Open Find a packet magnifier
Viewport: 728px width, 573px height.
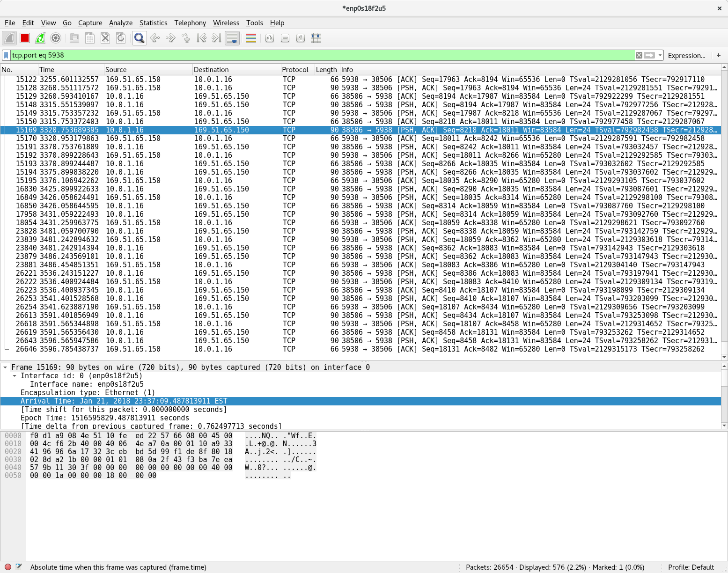click(139, 38)
